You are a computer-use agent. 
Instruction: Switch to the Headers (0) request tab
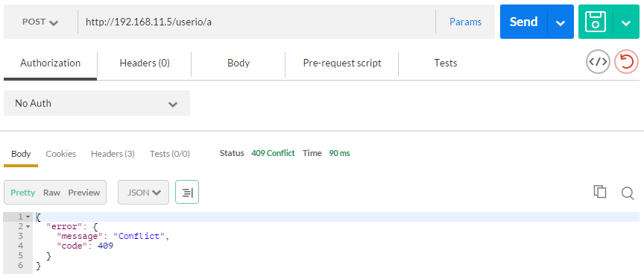(x=145, y=63)
